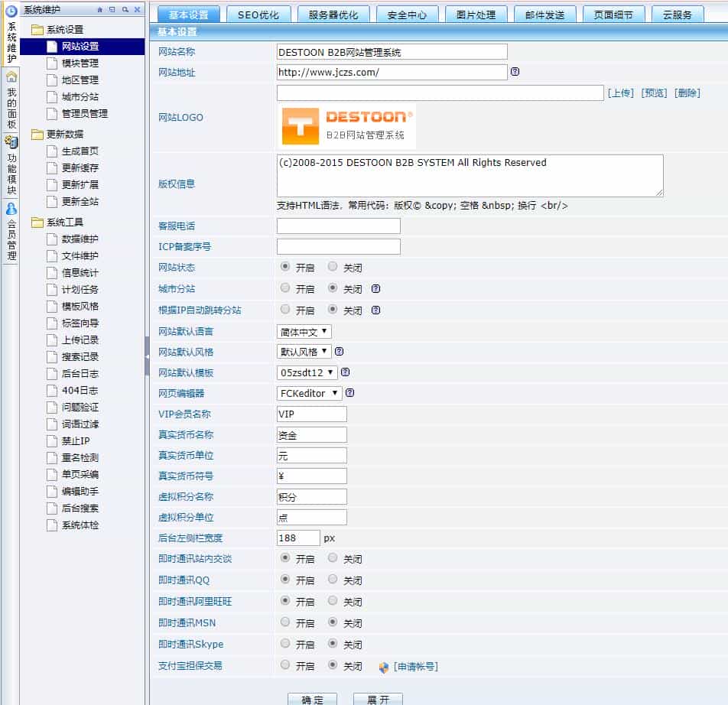This screenshot has height=705, width=728.
Task: Switch to the 页面细节 tab
Action: 614,15
